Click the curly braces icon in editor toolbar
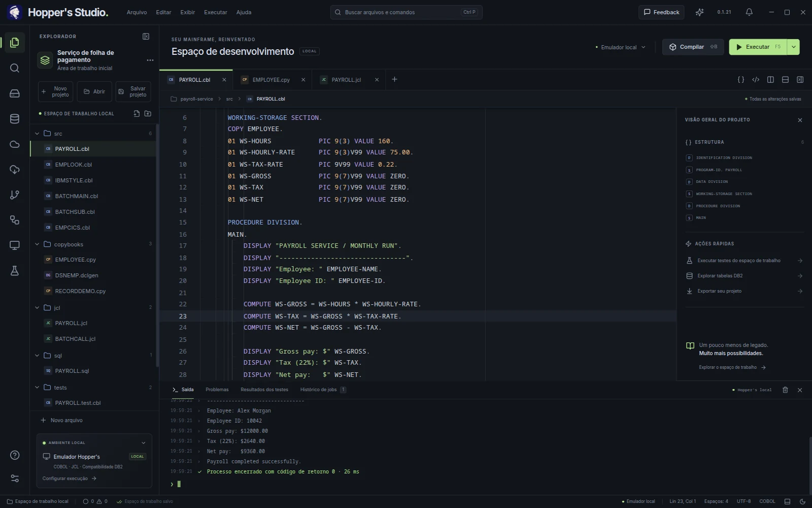812x508 pixels. (741, 80)
